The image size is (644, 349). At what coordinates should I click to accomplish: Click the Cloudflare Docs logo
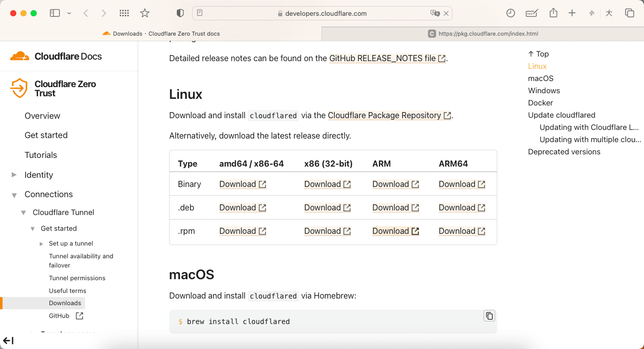click(x=56, y=57)
